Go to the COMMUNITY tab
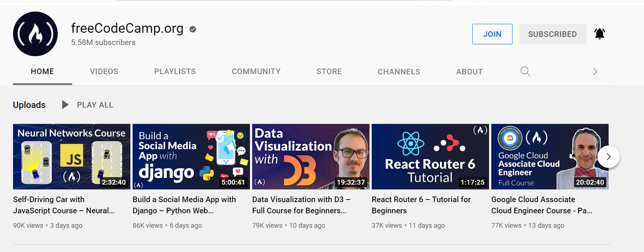Screen dimensions: 644x252 256,71
